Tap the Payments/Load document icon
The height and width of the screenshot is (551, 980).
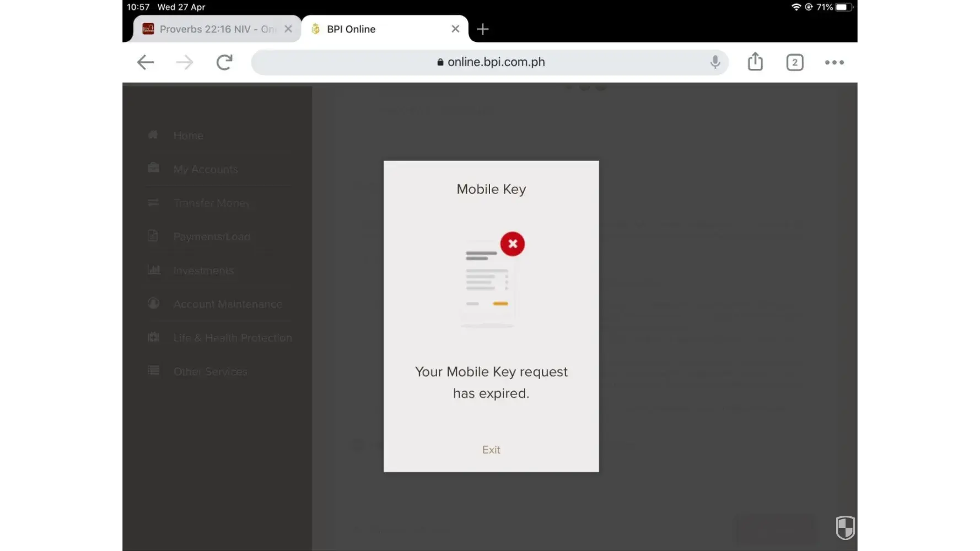[x=153, y=236]
